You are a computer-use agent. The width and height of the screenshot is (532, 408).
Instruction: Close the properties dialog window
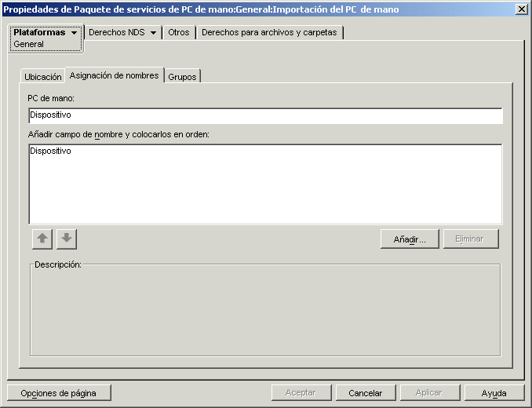tap(521, 9)
